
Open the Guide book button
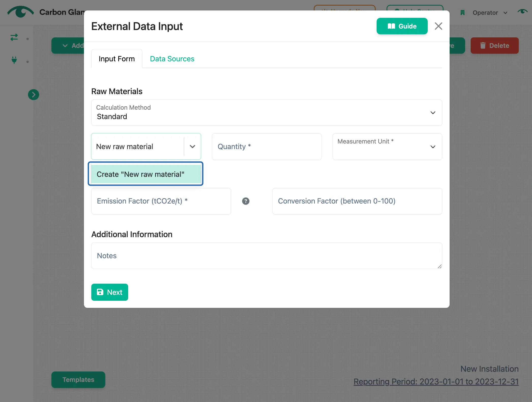[402, 26]
